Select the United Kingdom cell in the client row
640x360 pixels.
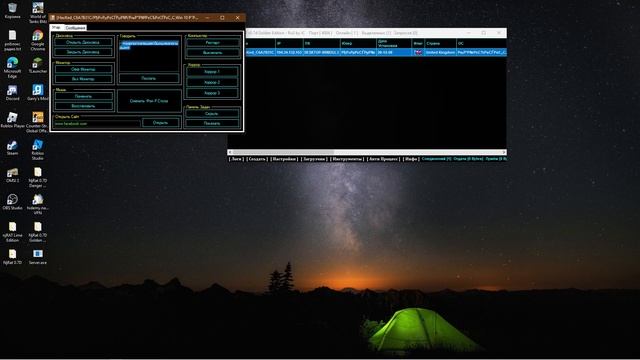pos(440,52)
